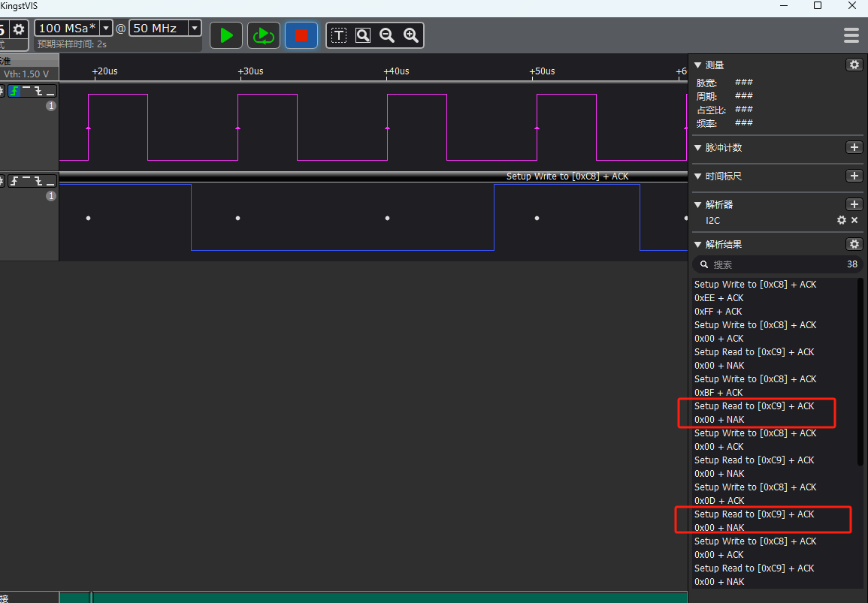Click the search magnifier in 解析结果

704,264
